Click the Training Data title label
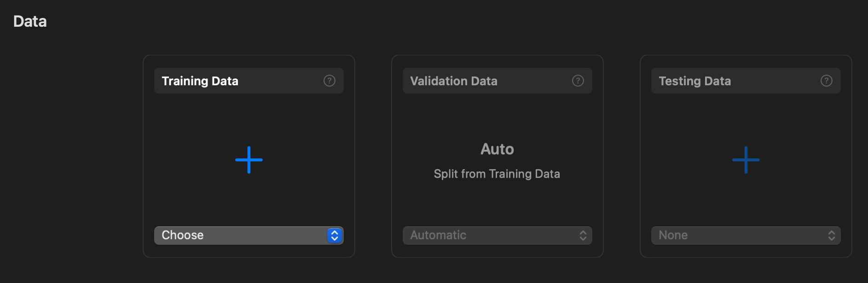868x283 pixels. point(200,81)
